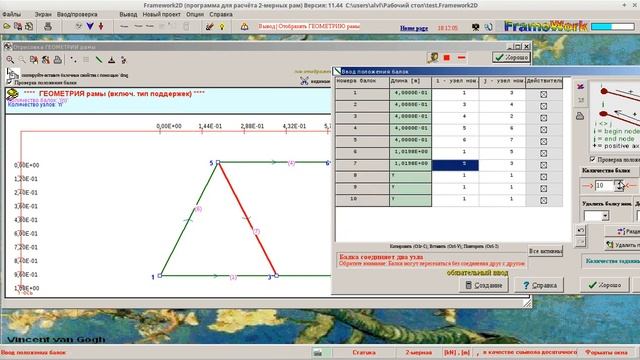Toggle Проверка положения балок checkbox in geometry window
Viewport: 640px width, 360px height.
pyautogui.click(x=9, y=82)
